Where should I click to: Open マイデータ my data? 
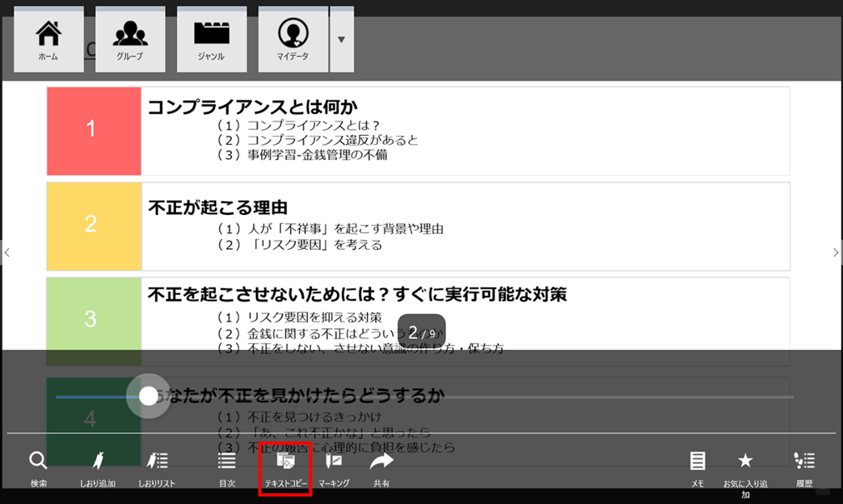click(293, 39)
